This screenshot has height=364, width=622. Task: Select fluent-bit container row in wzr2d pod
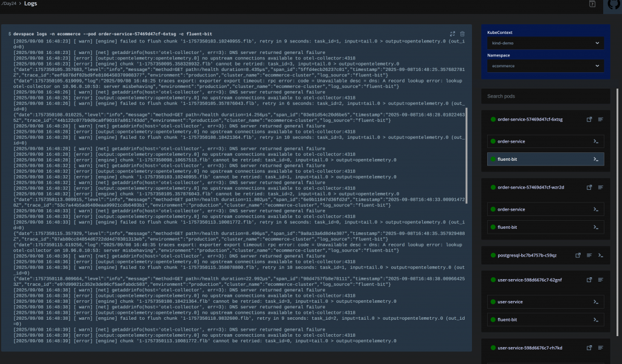pos(545,227)
